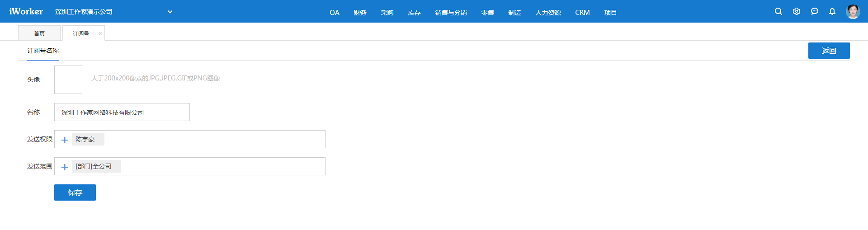Click inside the 发送范围 field
The width and height of the screenshot is (868, 230).
190,166
